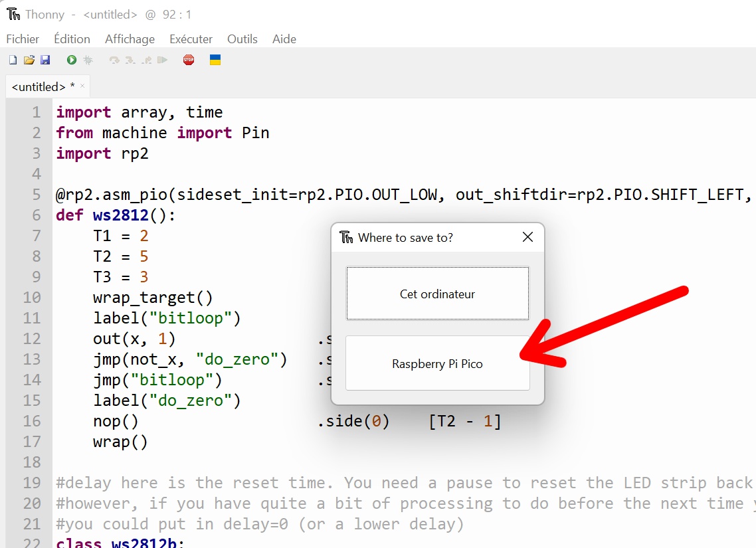The height and width of the screenshot is (548, 756).
Task: Run the current script with green play icon
Action: [x=71, y=60]
